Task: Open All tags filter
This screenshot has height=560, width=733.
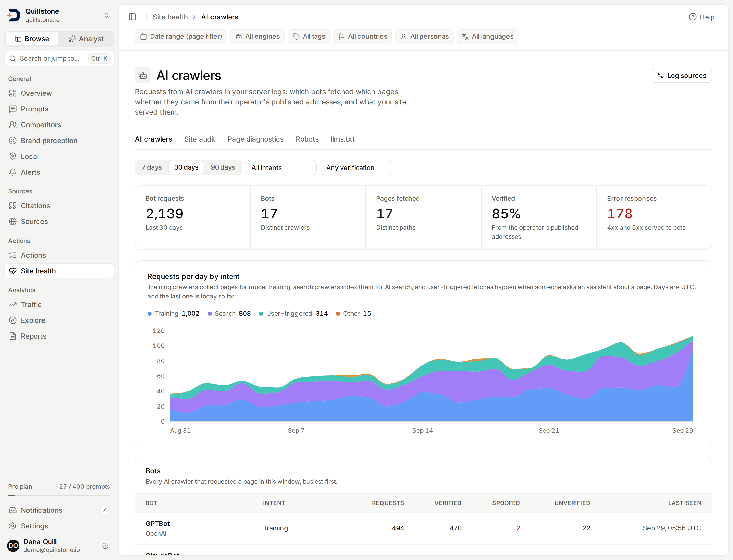Action: tap(309, 37)
